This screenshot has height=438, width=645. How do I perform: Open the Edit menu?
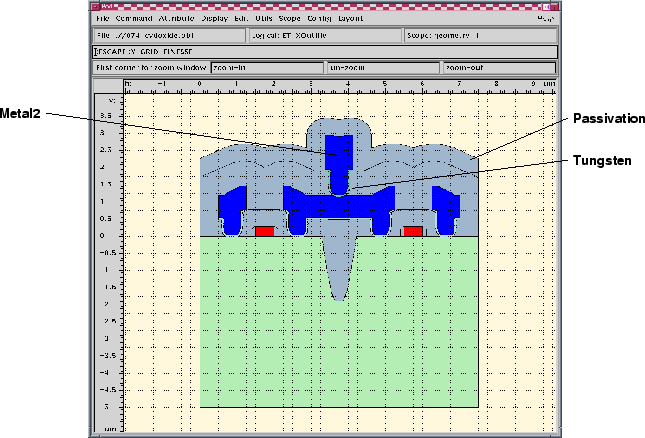coord(243,19)
